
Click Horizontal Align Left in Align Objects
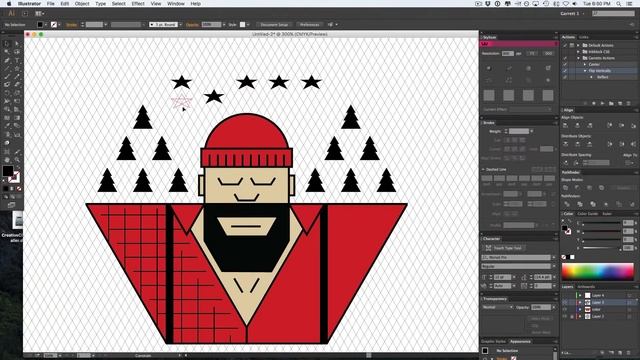point(564,125)
